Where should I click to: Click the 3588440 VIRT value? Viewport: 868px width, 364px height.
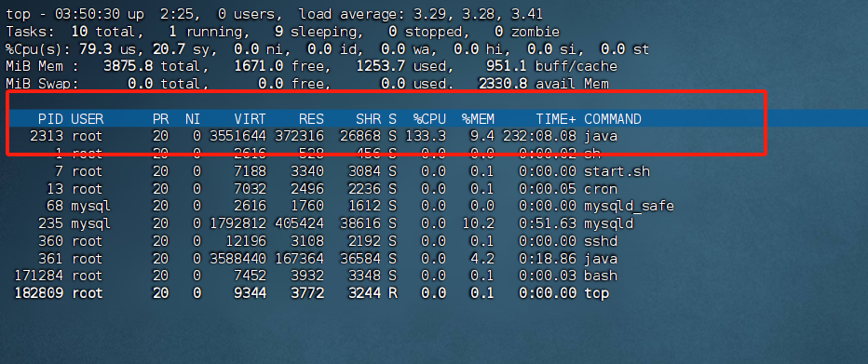237,259
